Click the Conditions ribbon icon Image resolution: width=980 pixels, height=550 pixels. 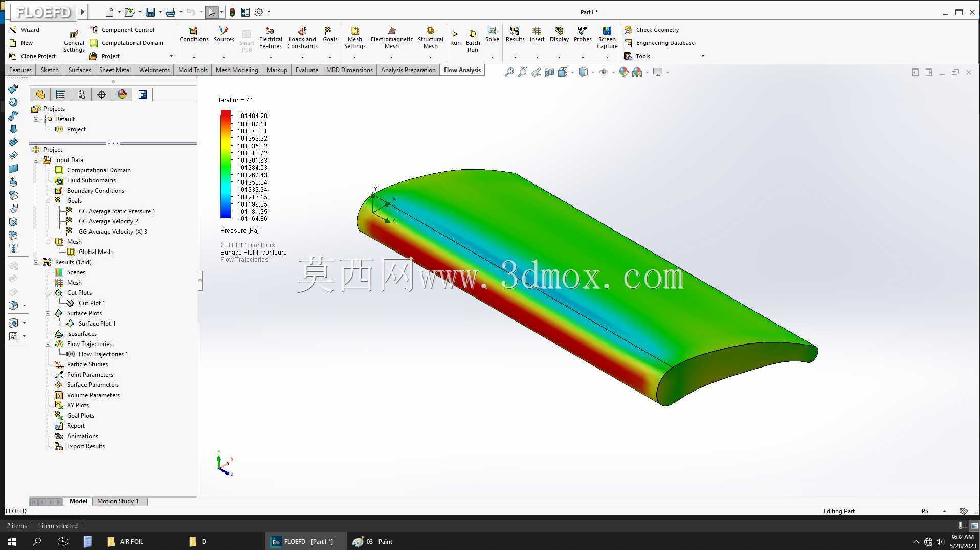[194, 35]
